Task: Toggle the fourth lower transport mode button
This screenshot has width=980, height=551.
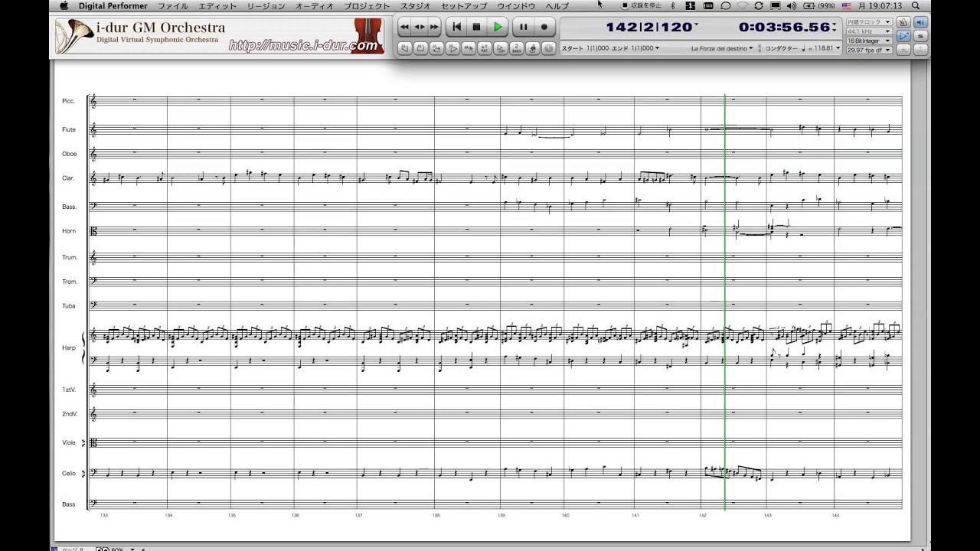Action: click(452, 48)
